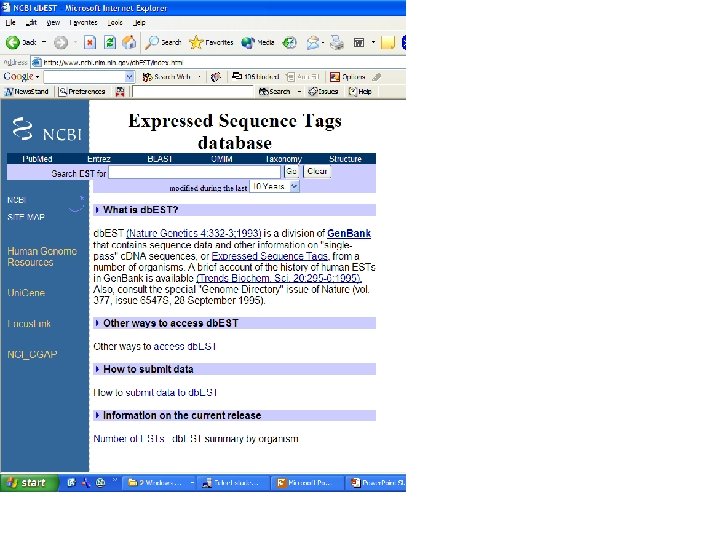This screenshot has height=540, width=720.
Task: Open the Home page house icon
Action: [129, 43]
